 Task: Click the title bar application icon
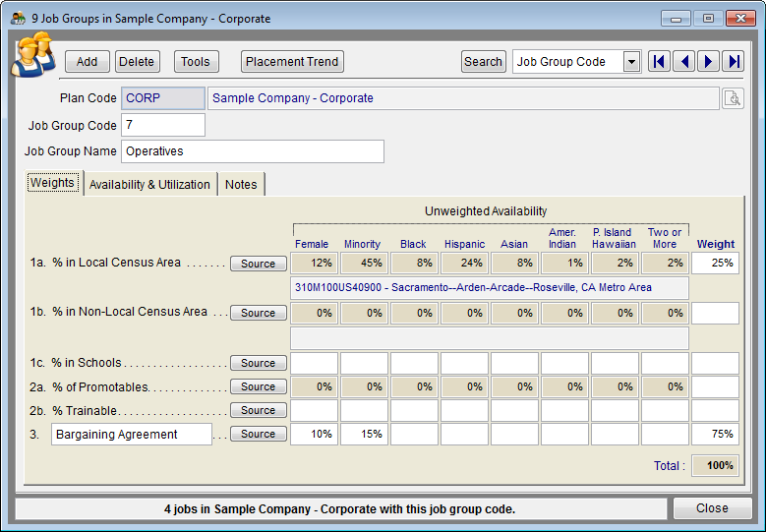click(18, 19)
